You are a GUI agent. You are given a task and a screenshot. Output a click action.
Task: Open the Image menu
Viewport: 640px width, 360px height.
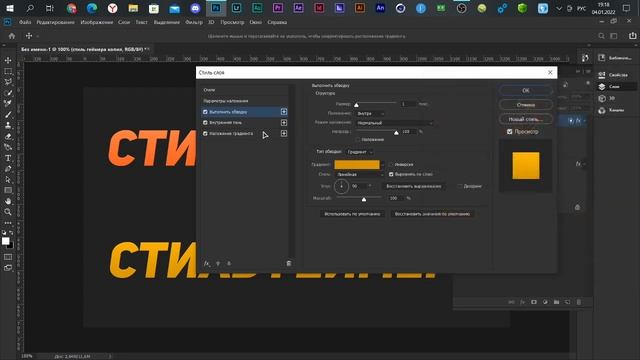click(97, 22)
